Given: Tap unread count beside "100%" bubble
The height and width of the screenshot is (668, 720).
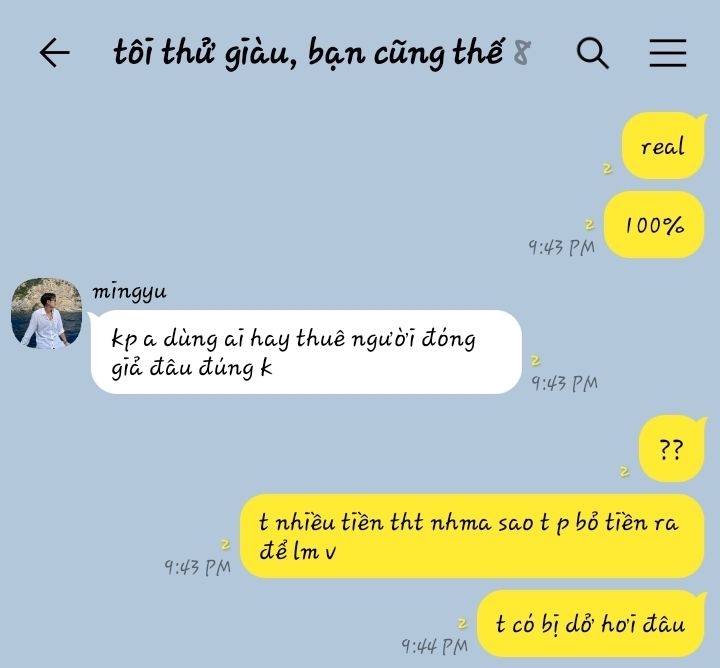Looking at the screenshot, I should [x=590, y=225].
